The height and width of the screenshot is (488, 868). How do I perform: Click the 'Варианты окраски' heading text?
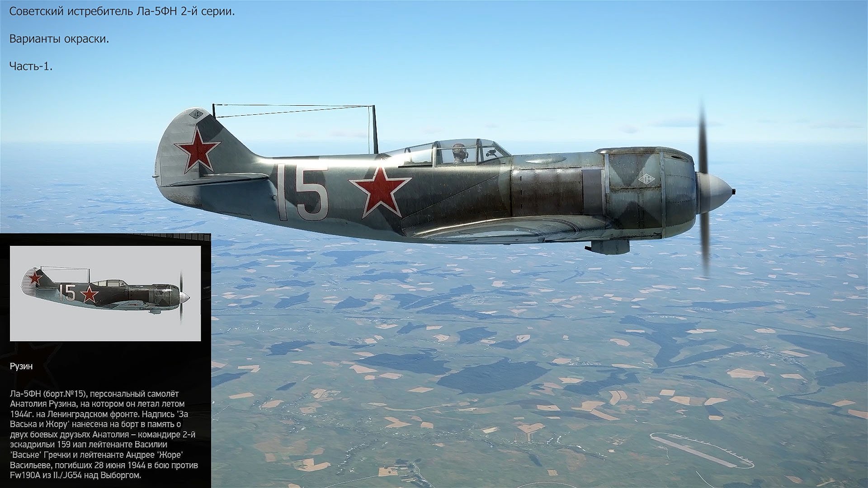pyautogui.click(x=59, y=39)
